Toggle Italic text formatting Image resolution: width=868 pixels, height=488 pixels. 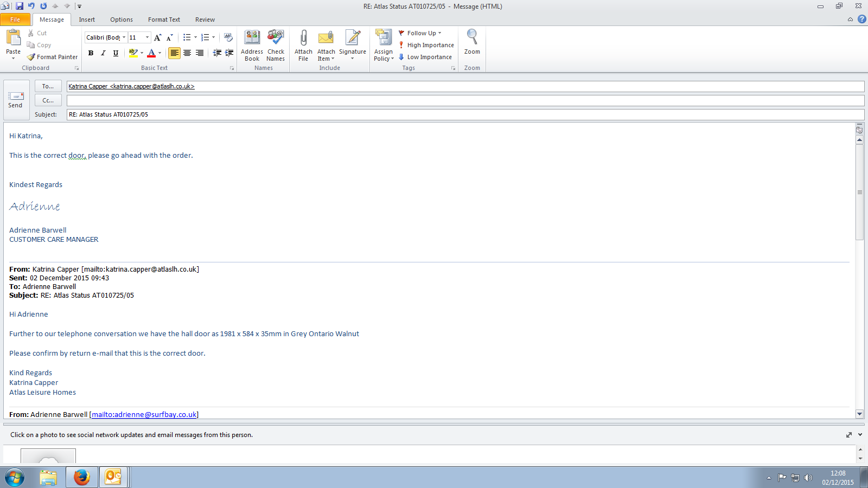pyautogui.click(x=103, y=53)
